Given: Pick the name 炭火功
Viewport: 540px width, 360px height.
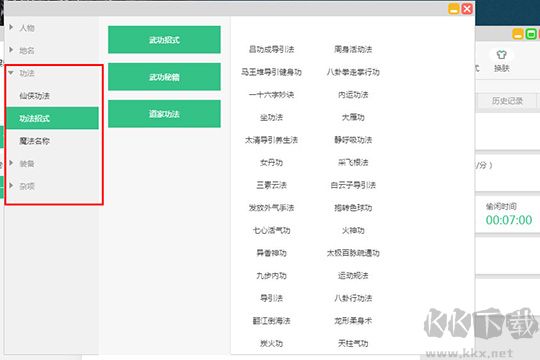Looking at the screenshot, I should [271, 343].
